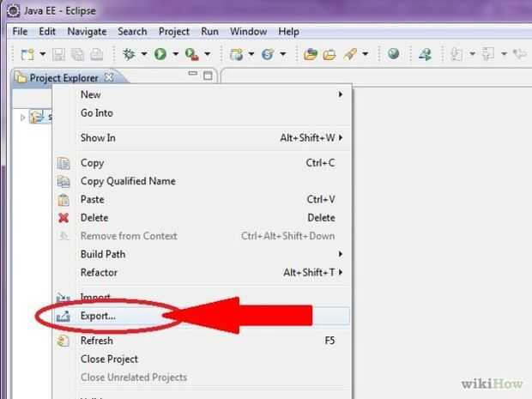
Task: Click the globe web browser icon
Action: pos(393,53)
